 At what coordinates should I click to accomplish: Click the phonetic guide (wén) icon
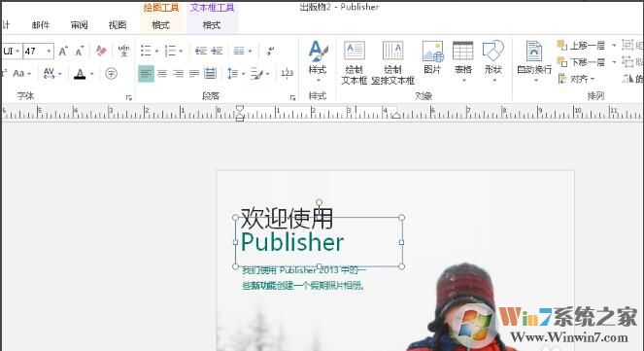coord(123,51)
